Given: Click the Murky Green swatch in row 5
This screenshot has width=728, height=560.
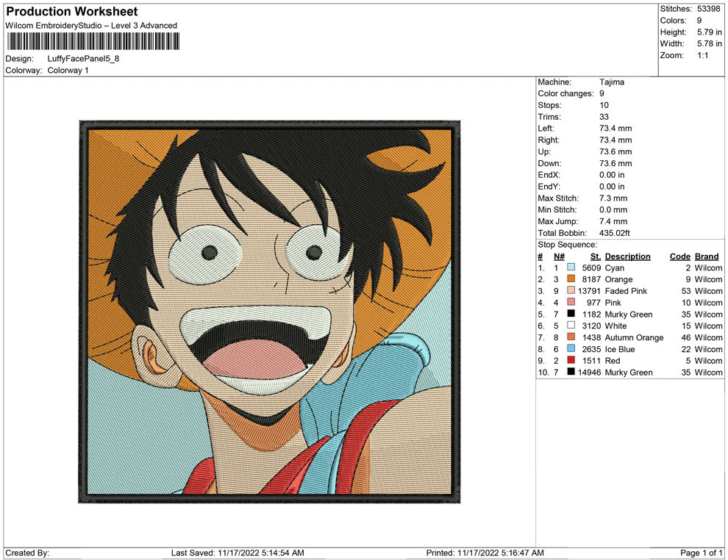Looking at the screenshot, I should click(x=571, y=314).
